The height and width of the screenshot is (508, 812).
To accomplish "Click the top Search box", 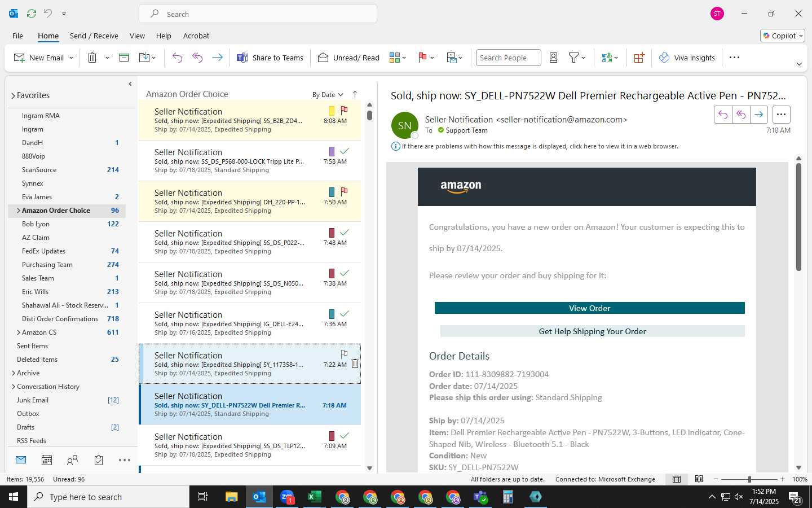I will pyautogui.click(x=258, y=14).
